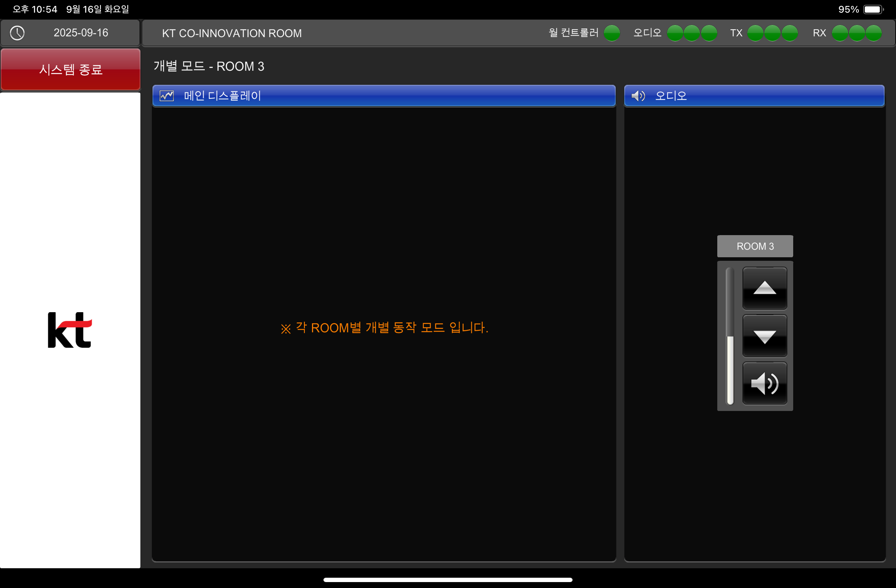Click the KT CO-INNOVATION ROOM title

(232, 33)
